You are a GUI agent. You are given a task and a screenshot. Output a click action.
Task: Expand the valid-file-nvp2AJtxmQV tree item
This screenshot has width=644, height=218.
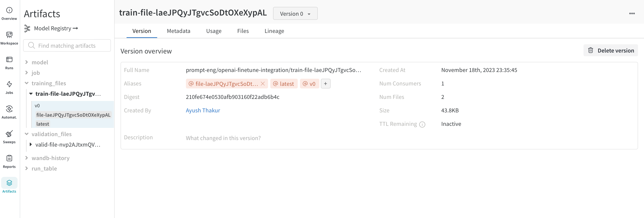tap(31, 144)
